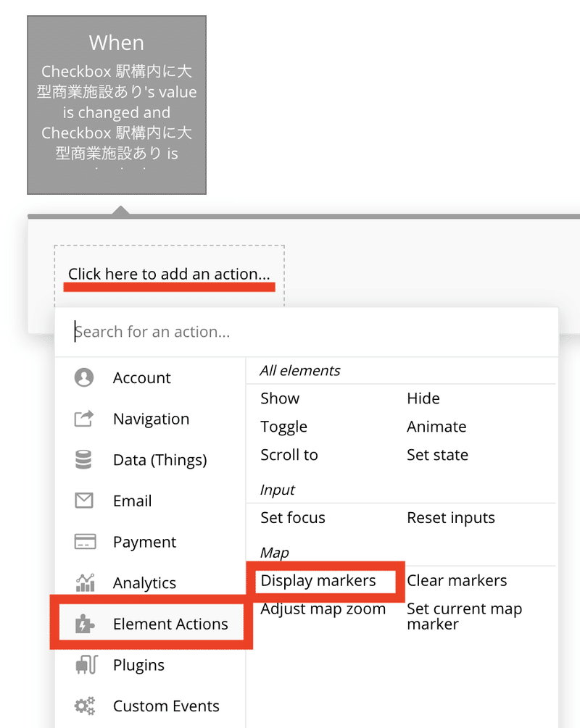Click the Data (Things) database icon
This screenshot has width=580, height=728.
(83, 460)
